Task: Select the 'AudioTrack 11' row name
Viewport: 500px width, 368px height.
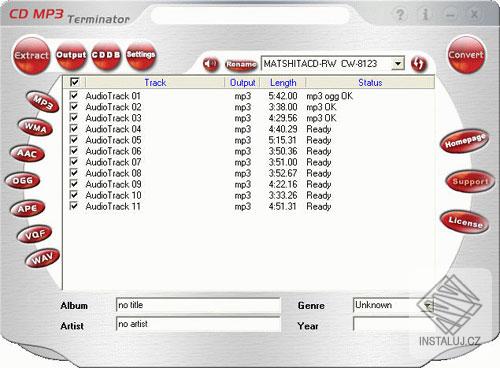Action: [113, 206]
